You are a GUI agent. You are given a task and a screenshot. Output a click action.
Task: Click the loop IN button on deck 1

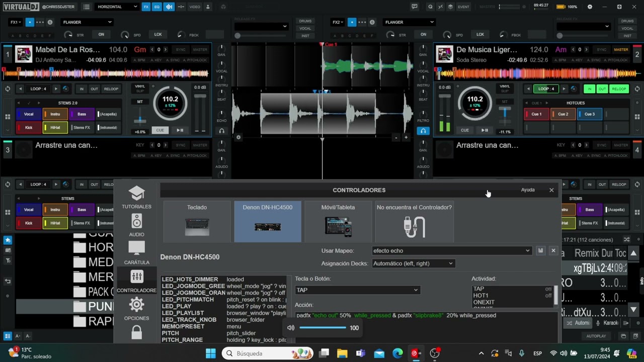point(82,89)
